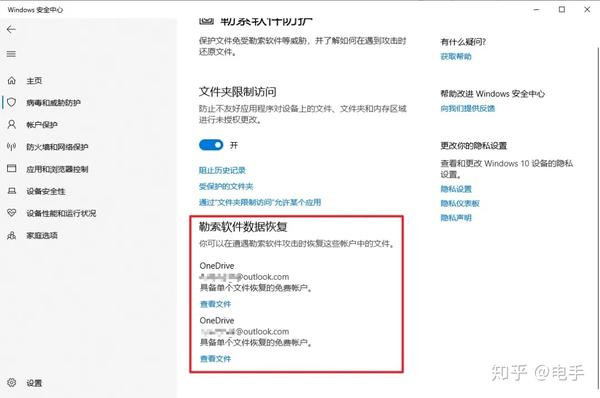This screenshot has width=600, height=398.
Task: Click the Home (主页) house icon
Action: point(11,80)
